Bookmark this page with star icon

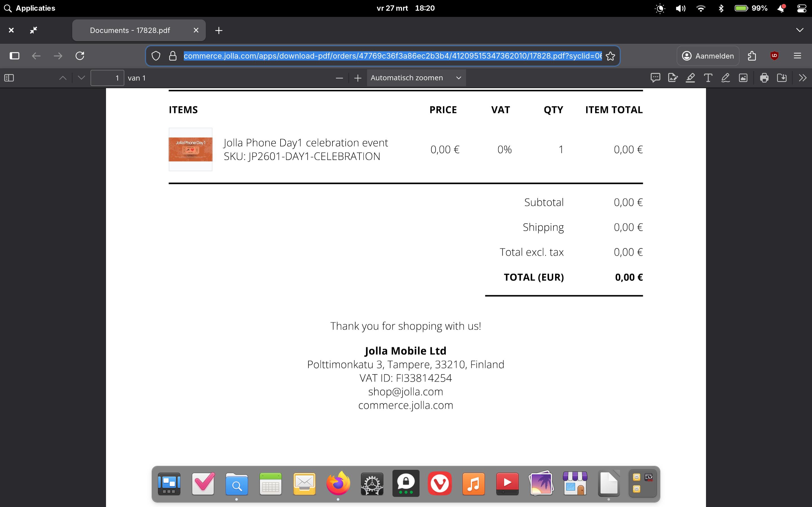[x=610, y=56]
